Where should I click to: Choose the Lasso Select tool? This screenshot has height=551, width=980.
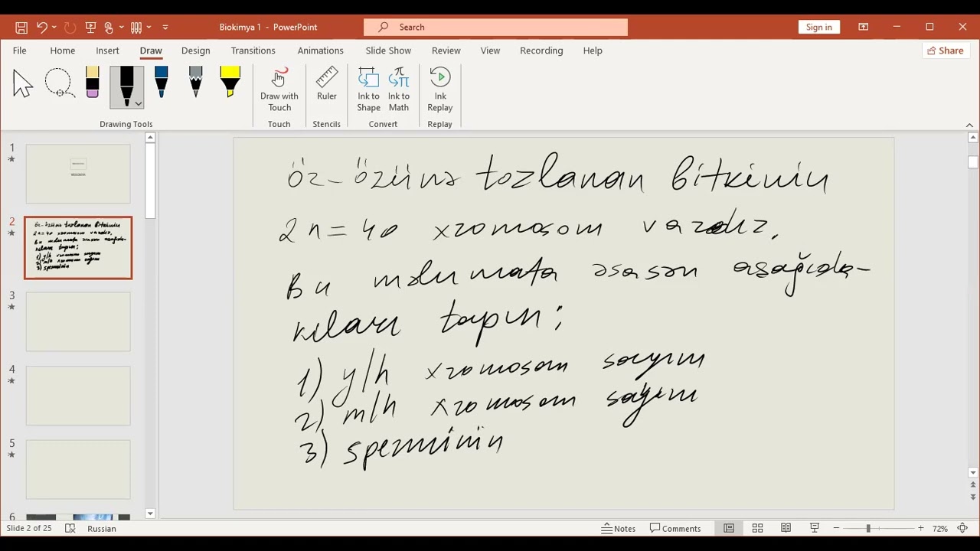tap(59, 83)
